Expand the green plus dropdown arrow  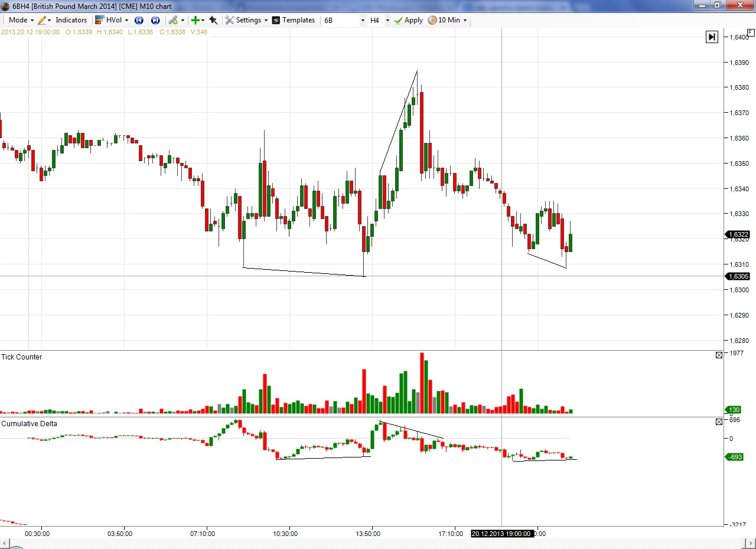pos(203,20)
